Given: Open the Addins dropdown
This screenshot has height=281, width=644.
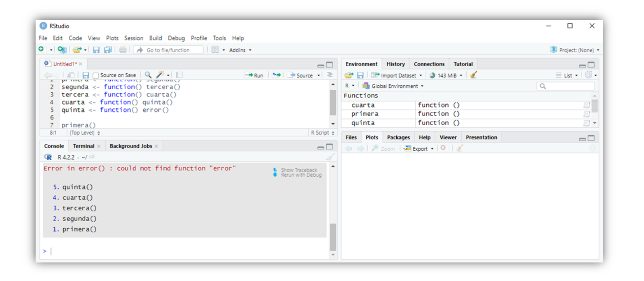Looking at the screenshot, I should pyautogui.click(x=240, y=50).
